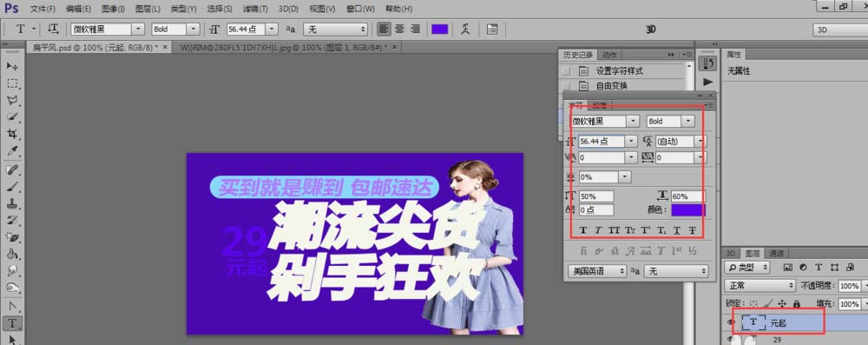The width and height of the screenshot is (868, 345).
Task: Click the history panel dock icon
Action: coord(708,63)
